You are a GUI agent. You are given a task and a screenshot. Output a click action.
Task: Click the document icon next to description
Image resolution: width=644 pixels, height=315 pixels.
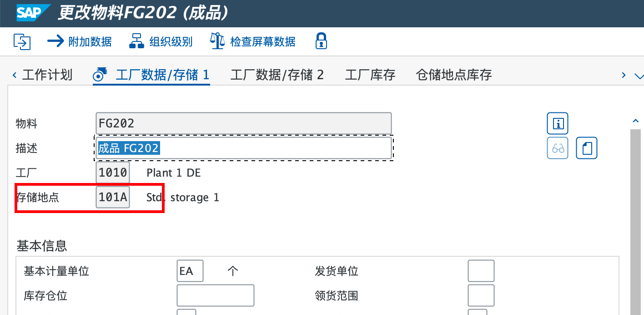click(586, 148)
